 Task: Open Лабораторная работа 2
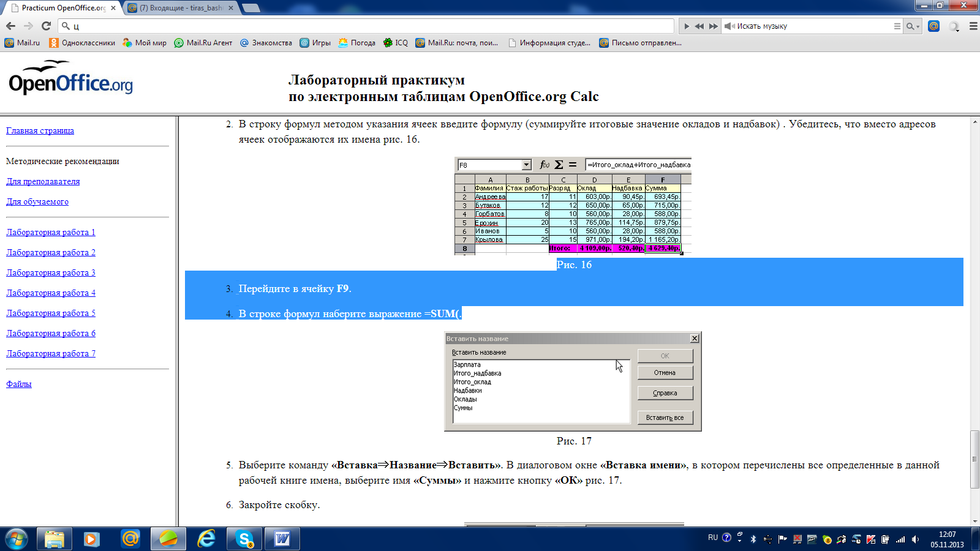click(x=51, y=252)
